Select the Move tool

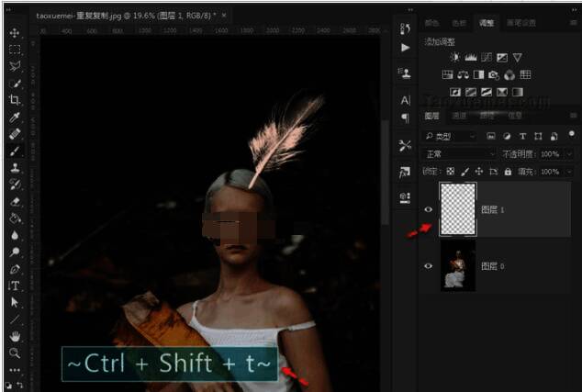click(x=15, y=33)
